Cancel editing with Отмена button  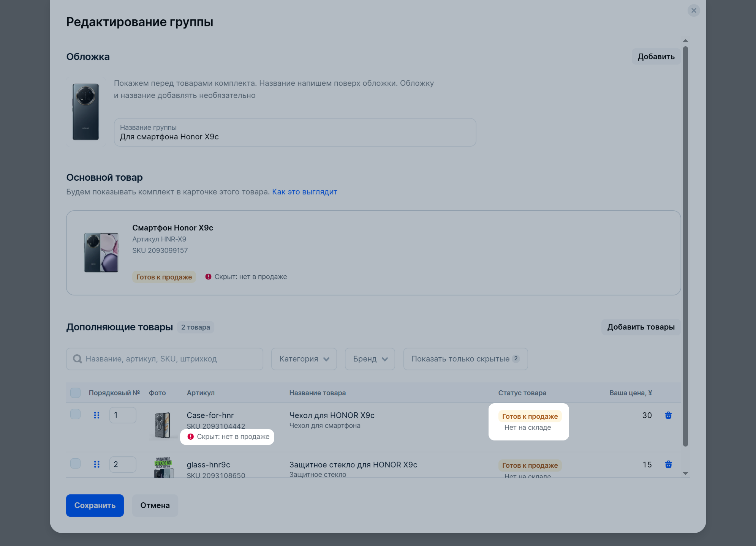[155, 505]
